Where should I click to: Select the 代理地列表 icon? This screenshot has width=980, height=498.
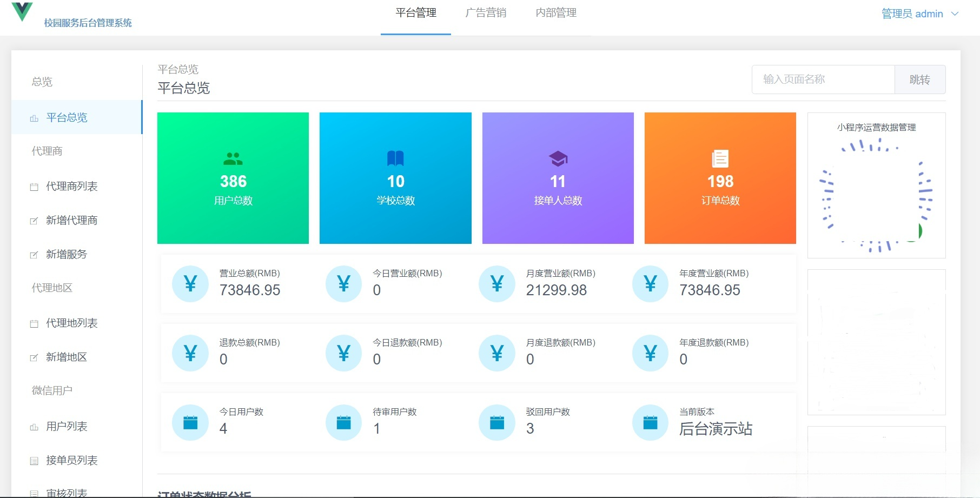click(x=33, y=323)
